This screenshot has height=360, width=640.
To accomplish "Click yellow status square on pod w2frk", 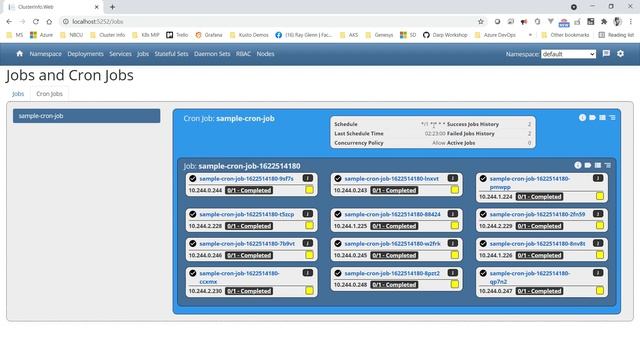I will coord(455,255).
